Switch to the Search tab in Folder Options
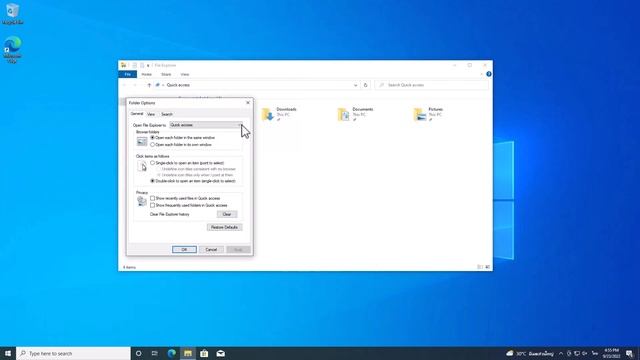The image size is (640, 360). (x=167, y=114)
